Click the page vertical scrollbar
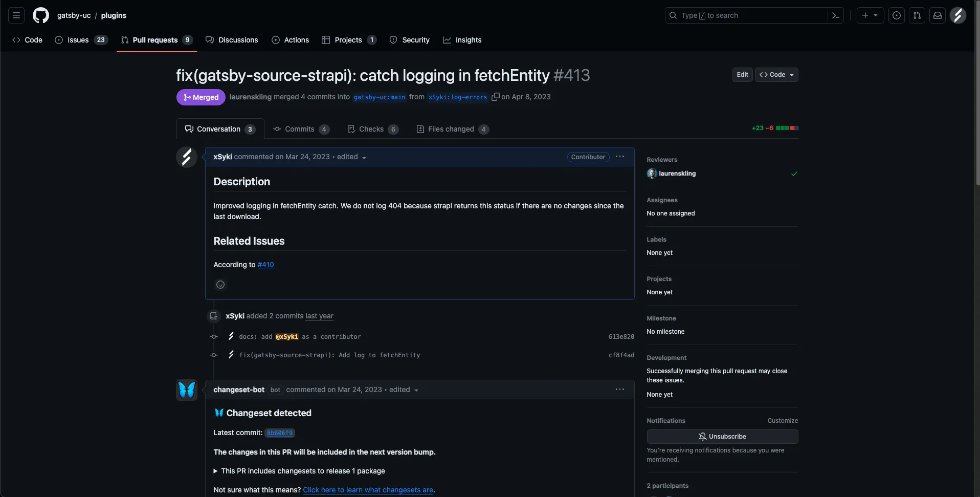The width and height of the screenshot is (980, 497). pyautogui.click(x=977, y=92)
